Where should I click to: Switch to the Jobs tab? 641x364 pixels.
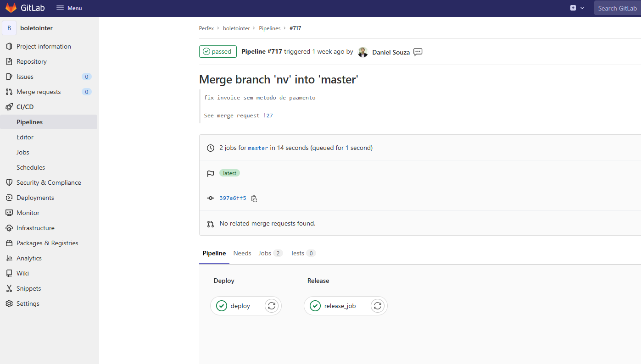[270, 253]
